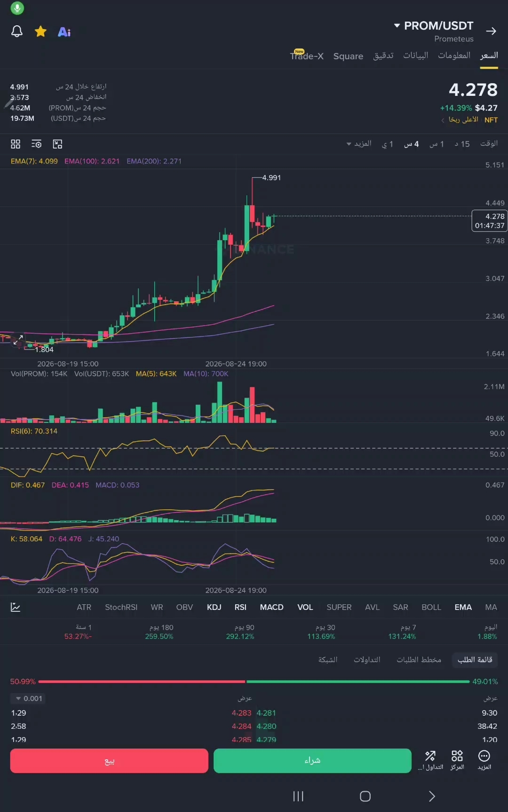Tap the green microphone indicator icon
Screen dimensions: 508x812
[x=17, y=8]
